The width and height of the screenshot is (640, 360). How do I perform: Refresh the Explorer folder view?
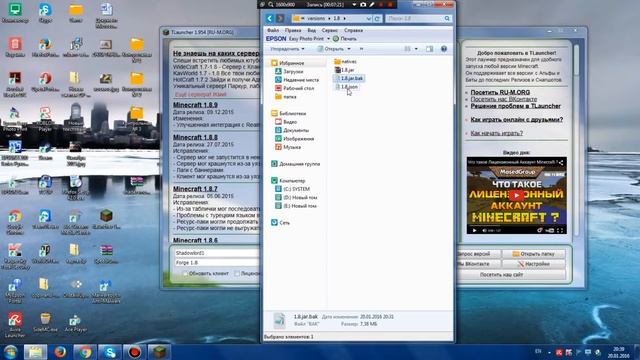click(x=377, y=18)
